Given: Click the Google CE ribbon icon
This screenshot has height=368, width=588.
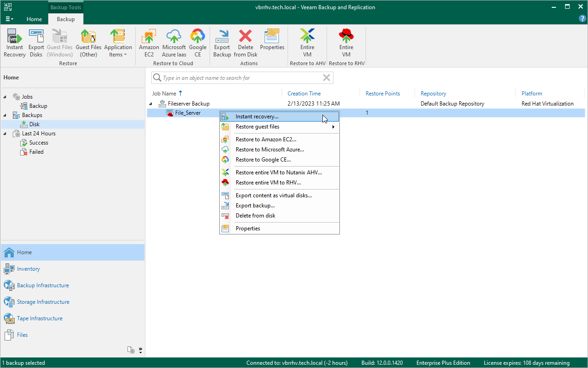Looking at the screenshot, I should (198, 43).
